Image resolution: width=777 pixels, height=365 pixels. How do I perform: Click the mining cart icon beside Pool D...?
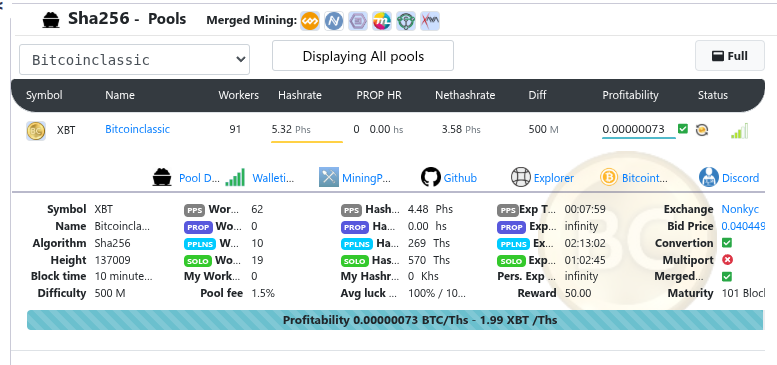click(162, 177)
